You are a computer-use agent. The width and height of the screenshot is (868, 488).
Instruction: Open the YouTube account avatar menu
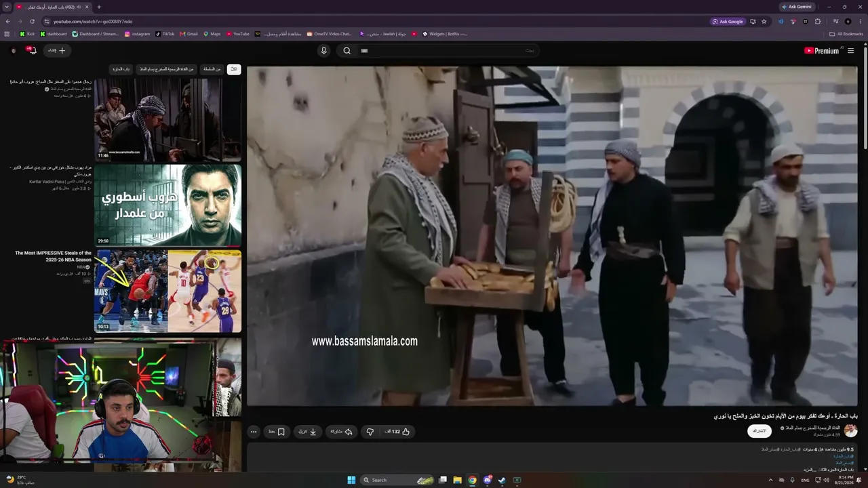coord(14,50)
